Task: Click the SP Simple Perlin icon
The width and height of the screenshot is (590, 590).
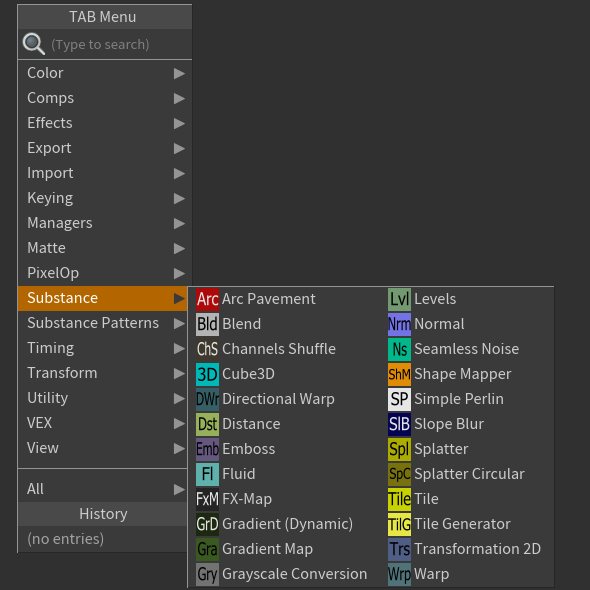Action: click(400, 399)
